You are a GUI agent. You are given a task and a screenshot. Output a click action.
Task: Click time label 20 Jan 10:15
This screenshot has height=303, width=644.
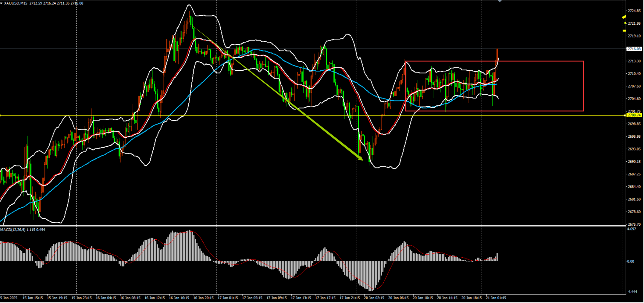click(x=423, y=298)
